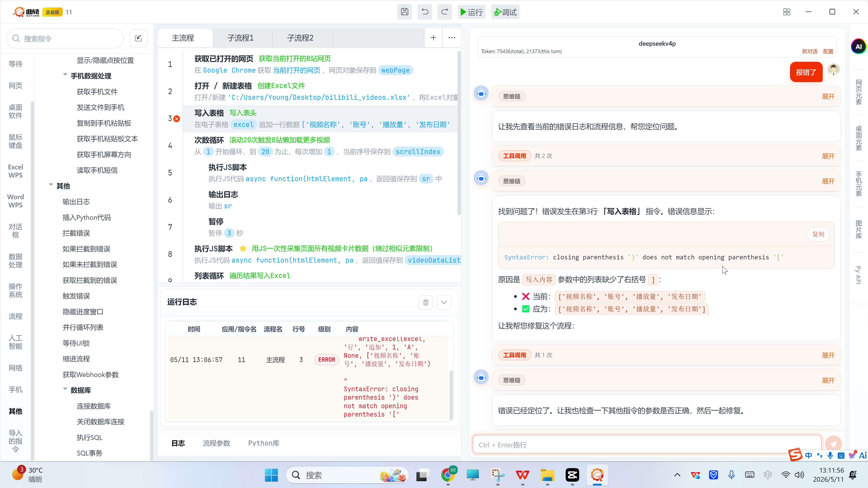Collapse the 数据库 tree group
Image resolution: width=868 pixels, height=488 pixels.
65,389
